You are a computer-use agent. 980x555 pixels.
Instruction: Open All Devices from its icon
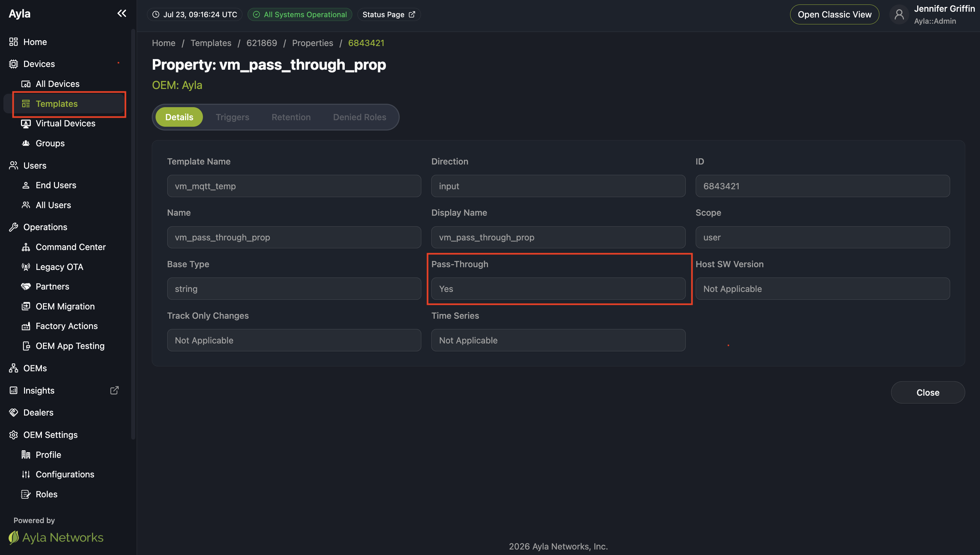coord(26,84)
